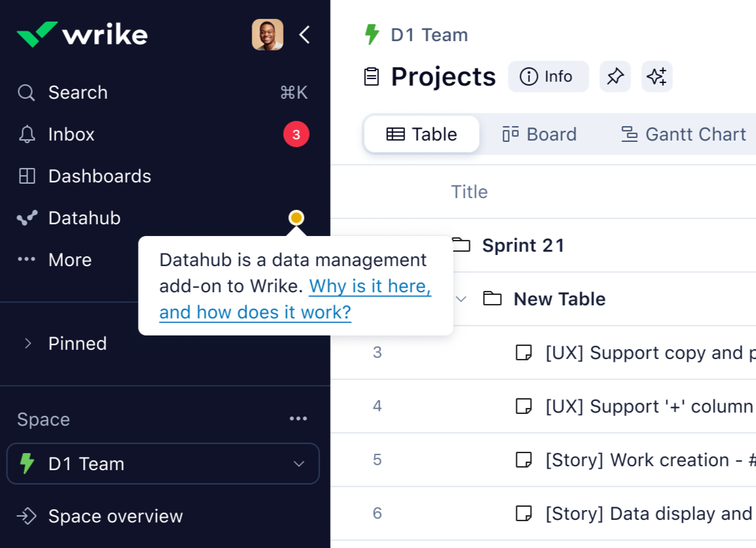Click the Inbox bell icon
Image resolution: width=756 pixels, height=548 pixels.
27,134
